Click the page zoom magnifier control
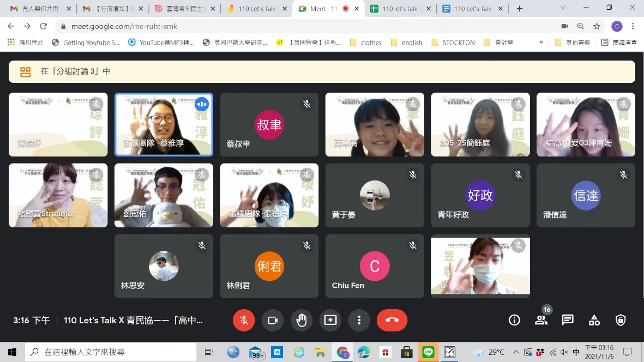The height and width of the screenshot is (362, 644). pos(580,26)
